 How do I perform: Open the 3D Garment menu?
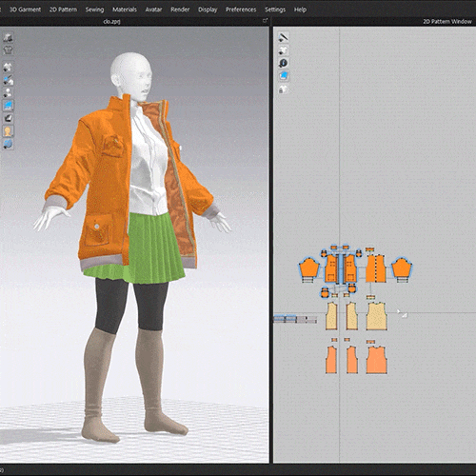click(x=25, y=10)
